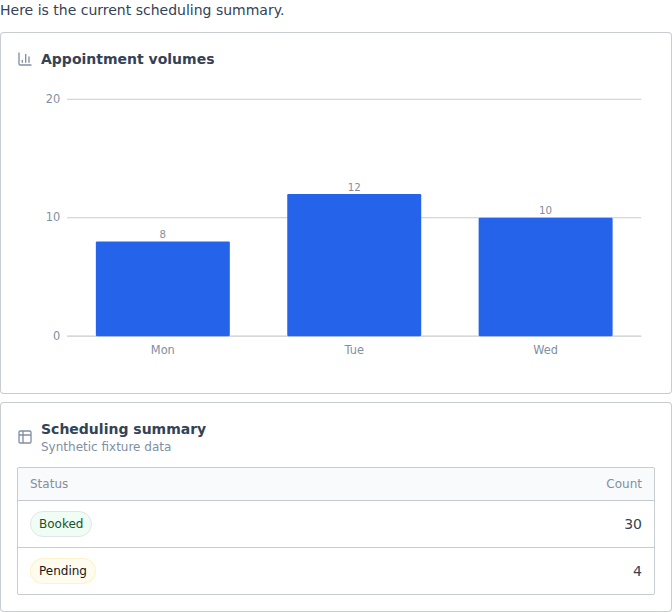
Task: Click the y-axis label 0
Action: pyautogui.click(x=57, y=336)
